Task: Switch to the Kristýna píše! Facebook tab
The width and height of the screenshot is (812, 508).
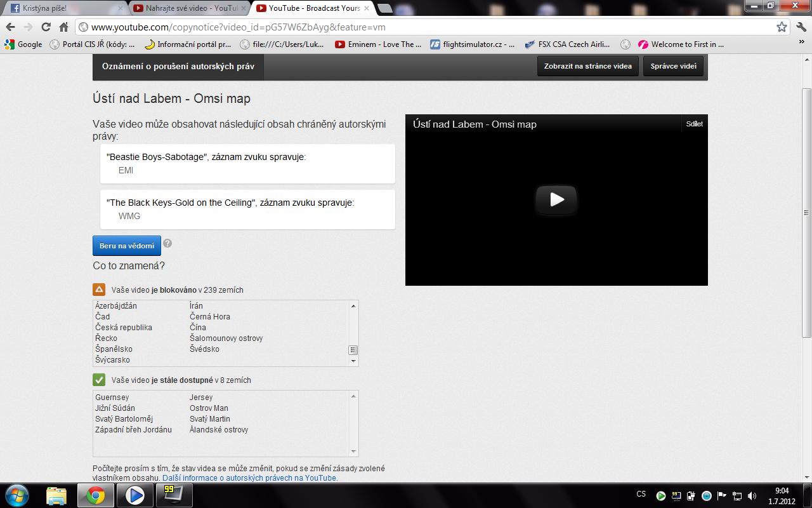Action: [x=63, y=8]
